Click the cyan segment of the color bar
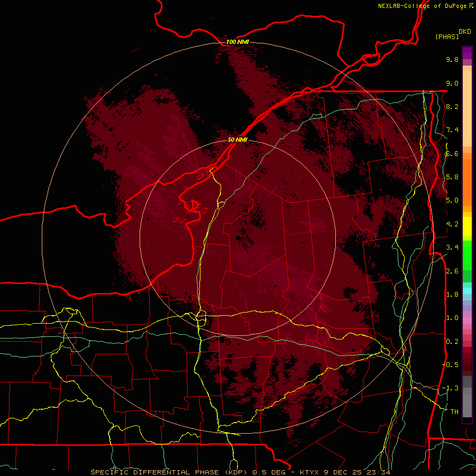This screenshot has height=476, width=476. point(467,291)
